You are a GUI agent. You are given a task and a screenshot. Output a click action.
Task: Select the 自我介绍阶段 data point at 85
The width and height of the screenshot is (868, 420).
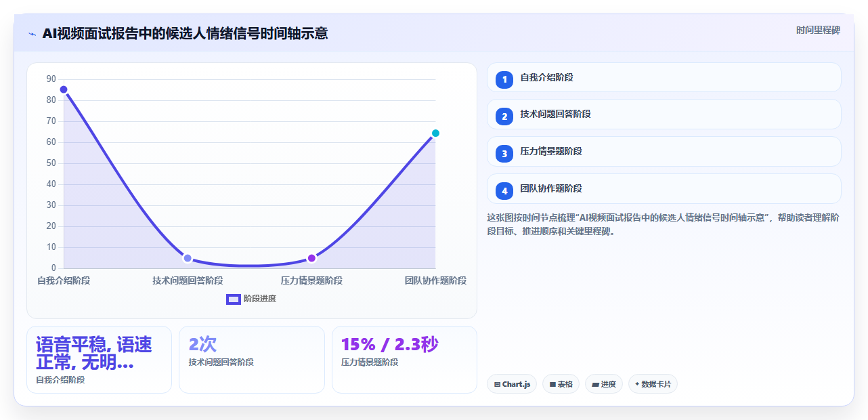tap(64, 89)
